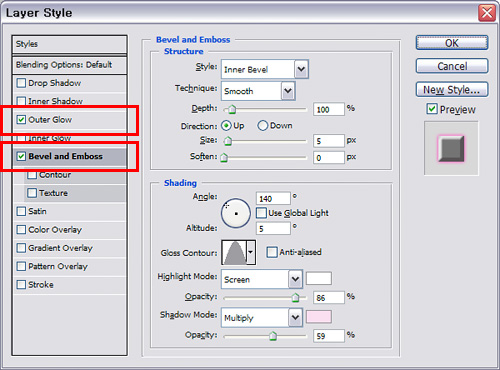Viewport: 500px width, 370px height.
Task: Click the Size value field
Action: tap(329, 141)
